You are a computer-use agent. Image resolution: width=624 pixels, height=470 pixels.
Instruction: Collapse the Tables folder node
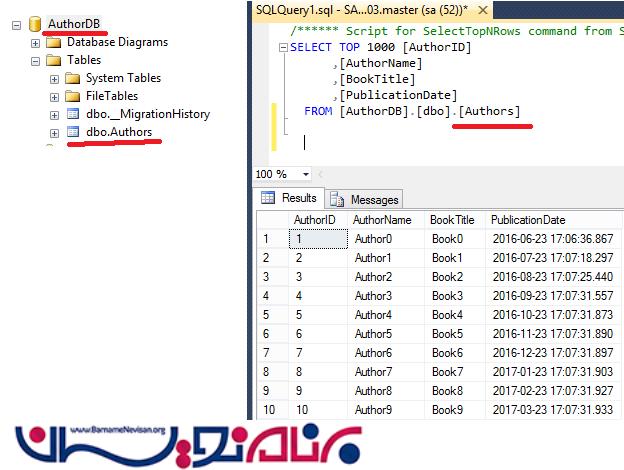pyautogui.click(x=35, y=61)
